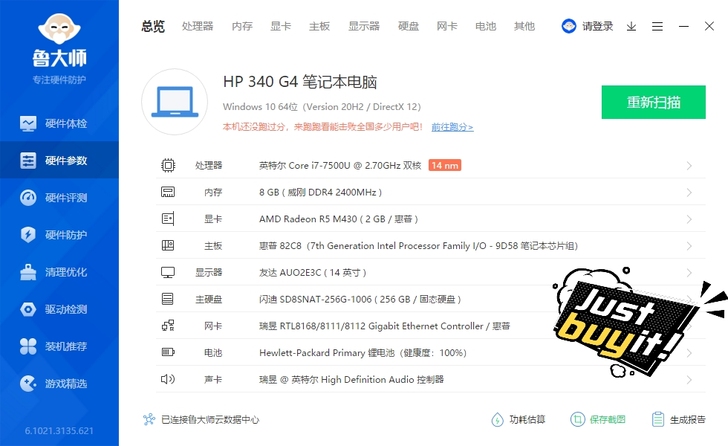728x446 pixels.
Task: Click the 硬件评测 gauge icon
Action: pyautogui.click(x=28, y=198)
